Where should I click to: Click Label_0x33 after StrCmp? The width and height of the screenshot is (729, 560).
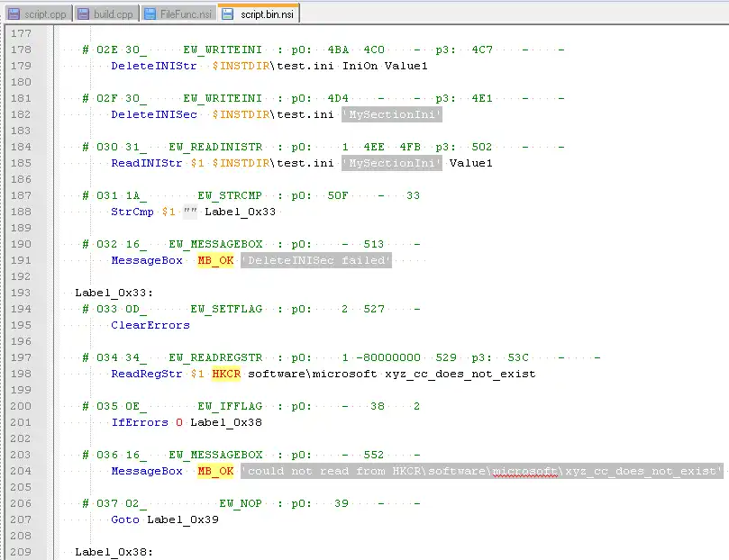pyautogui.click(x=241, y=212)
